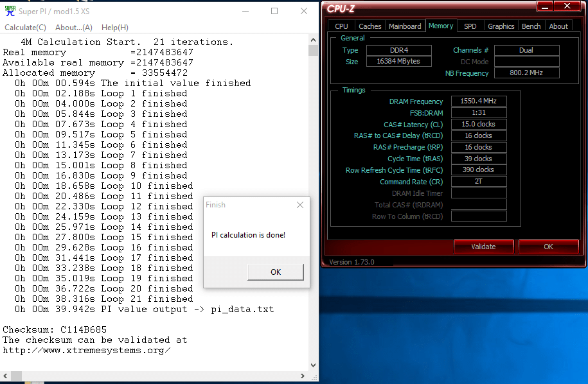The height and width of the screenshot is (384, 588).
Task: Click the Allocated memory line
Action: (95, 73)
